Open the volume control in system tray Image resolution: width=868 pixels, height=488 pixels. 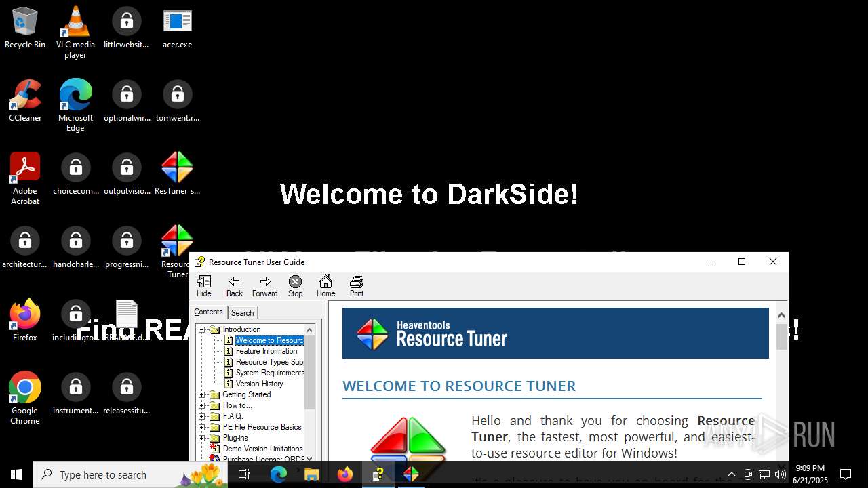pyautogui.click(x=781, y=474)
